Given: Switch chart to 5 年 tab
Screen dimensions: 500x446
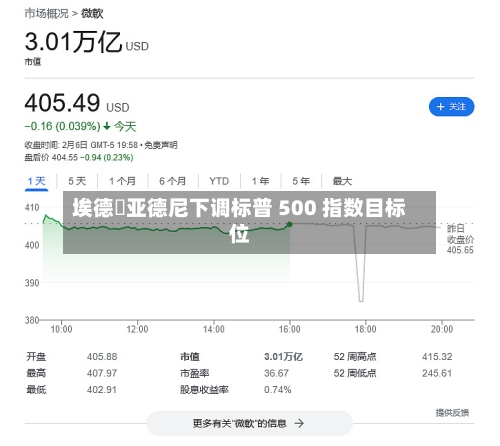Looking at the screenshot, I should tap(301, 181).
